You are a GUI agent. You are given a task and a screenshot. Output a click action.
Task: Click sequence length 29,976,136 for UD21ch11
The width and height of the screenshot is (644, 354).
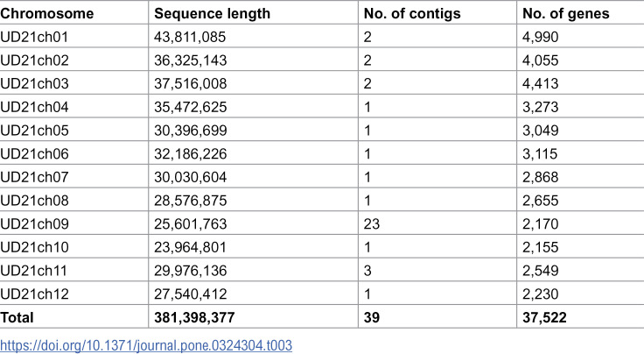(x=190, y=271)
